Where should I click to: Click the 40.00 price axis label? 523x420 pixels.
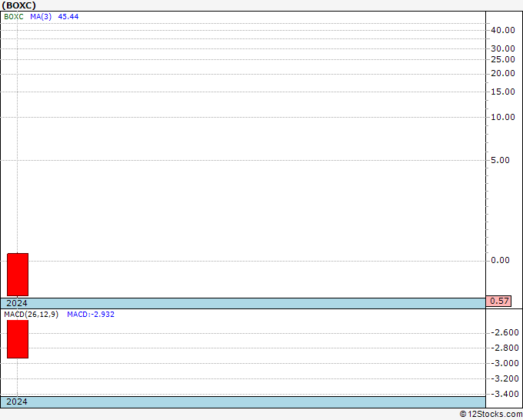[x=503, y=30]
